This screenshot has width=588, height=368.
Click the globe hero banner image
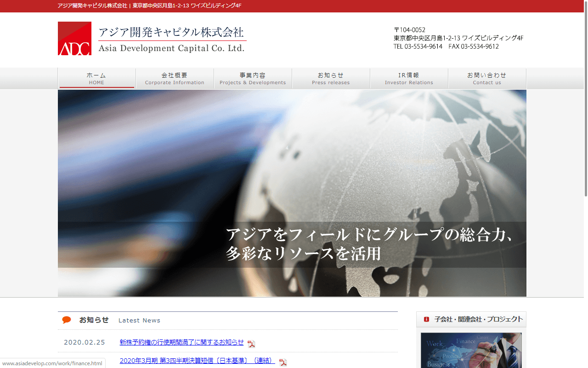click(x=292, y=193)
